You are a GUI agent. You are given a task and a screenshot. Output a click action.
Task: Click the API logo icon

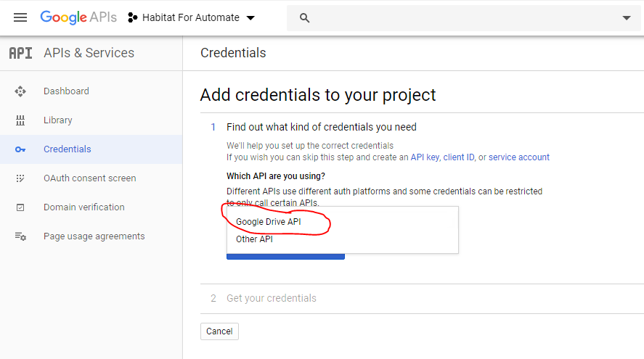click(x=20, y=53)
